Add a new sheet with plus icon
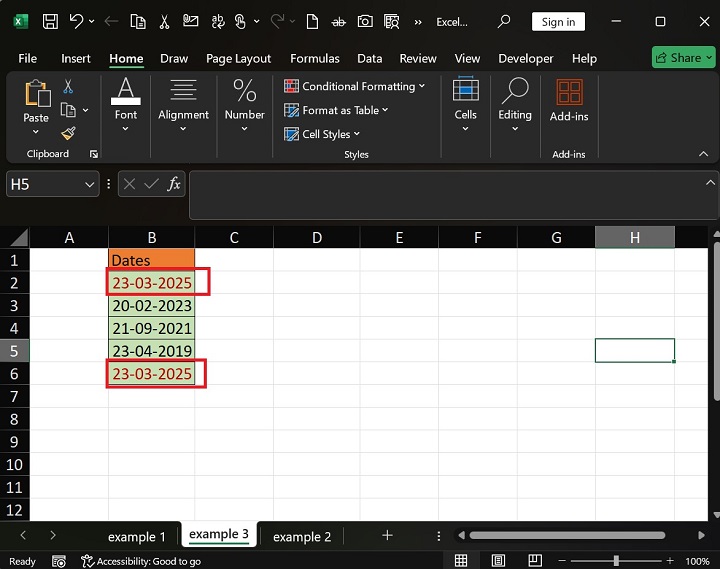This screenshot has width=720, height=569. click(x=387, y=536)
